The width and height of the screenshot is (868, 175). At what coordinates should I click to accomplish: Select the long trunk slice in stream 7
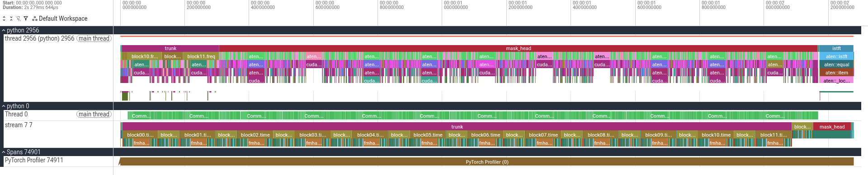[457, 127]
